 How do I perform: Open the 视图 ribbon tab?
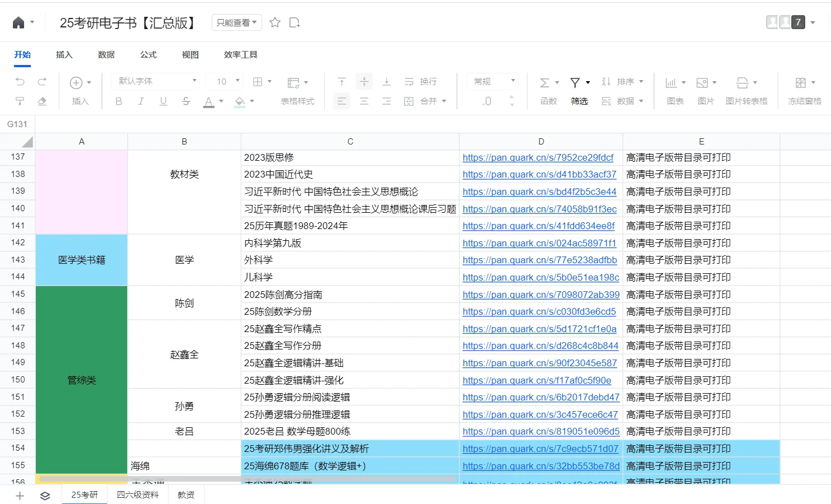pos(190,54)
